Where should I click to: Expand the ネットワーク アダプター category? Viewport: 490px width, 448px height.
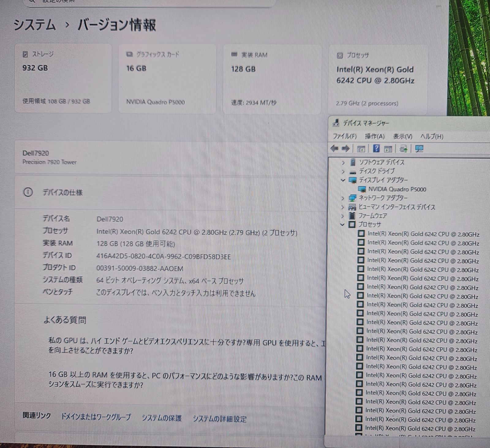coord(343,198)
